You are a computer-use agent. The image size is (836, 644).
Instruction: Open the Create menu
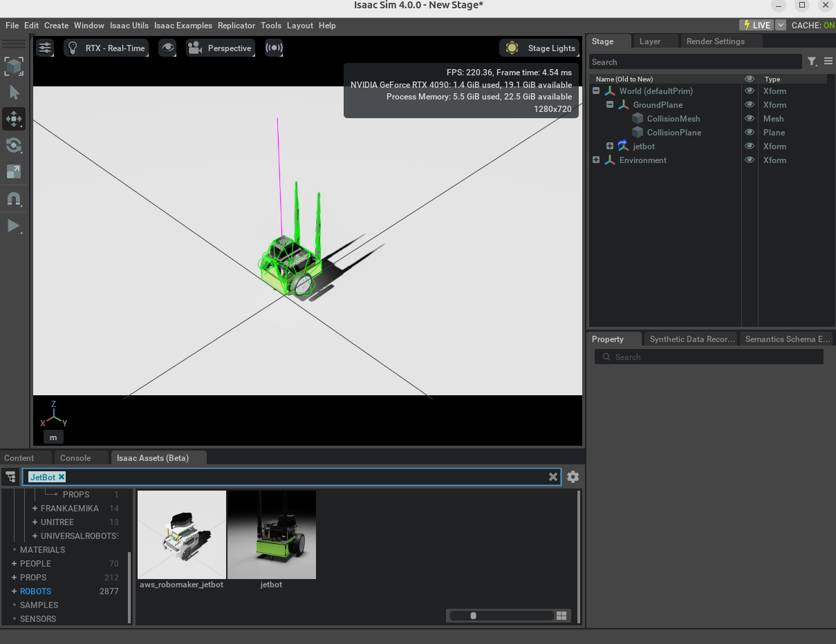pyautogui.click(x=57, y=26)
